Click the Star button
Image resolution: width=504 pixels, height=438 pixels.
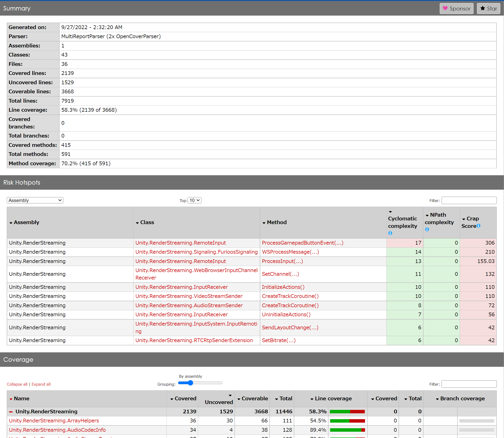tap(488, 9)
